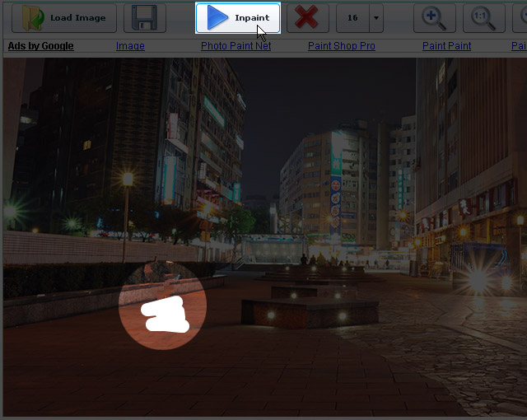
Task: Clear the selection with the red X
Action: pos(307,18)
